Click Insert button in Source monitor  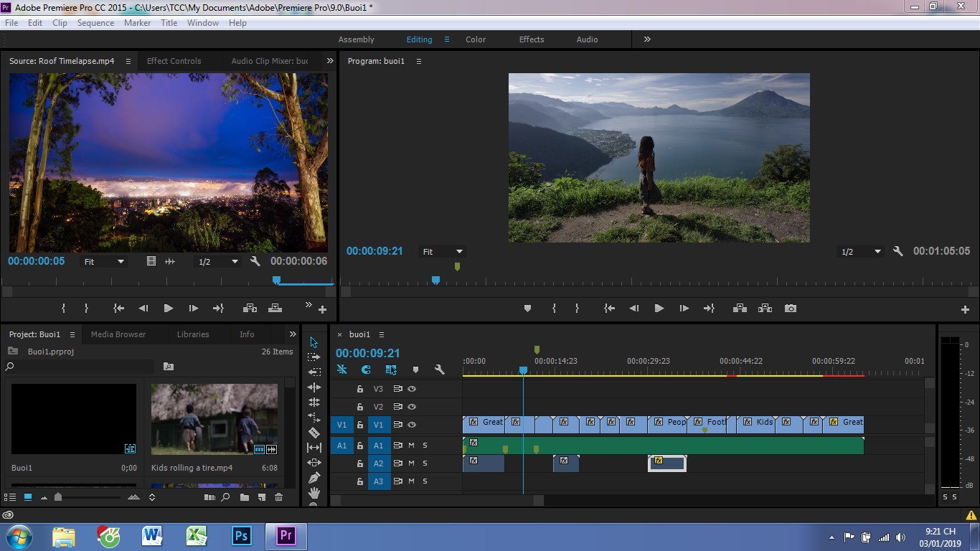point(250,309)
